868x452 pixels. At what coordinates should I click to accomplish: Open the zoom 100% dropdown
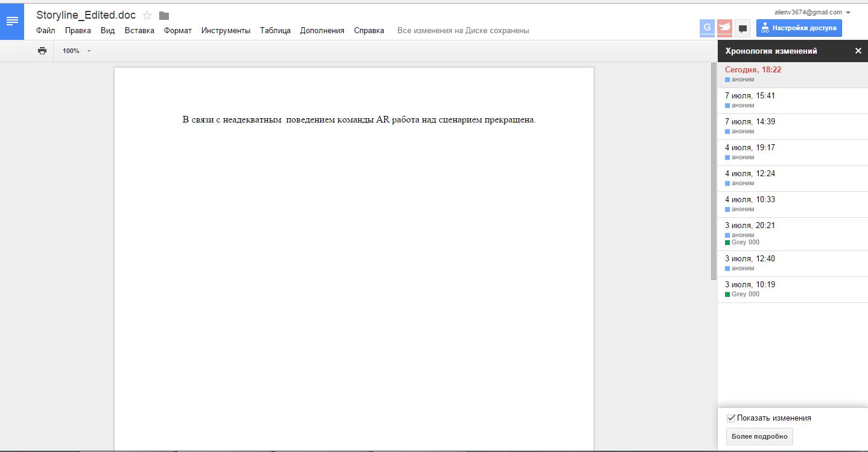pyautogui.click(x=77, y=51)
